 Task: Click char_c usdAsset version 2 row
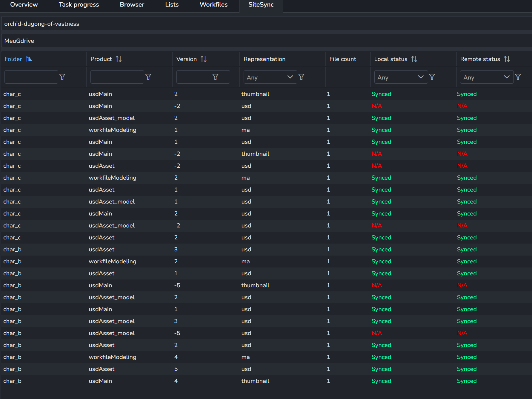click(x=266, y=238)
